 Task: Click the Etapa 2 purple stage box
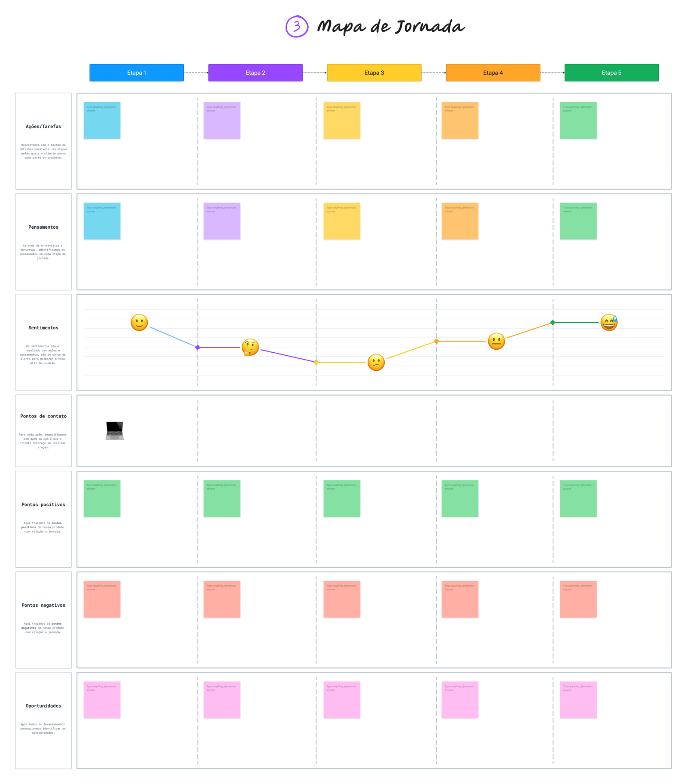255,73
